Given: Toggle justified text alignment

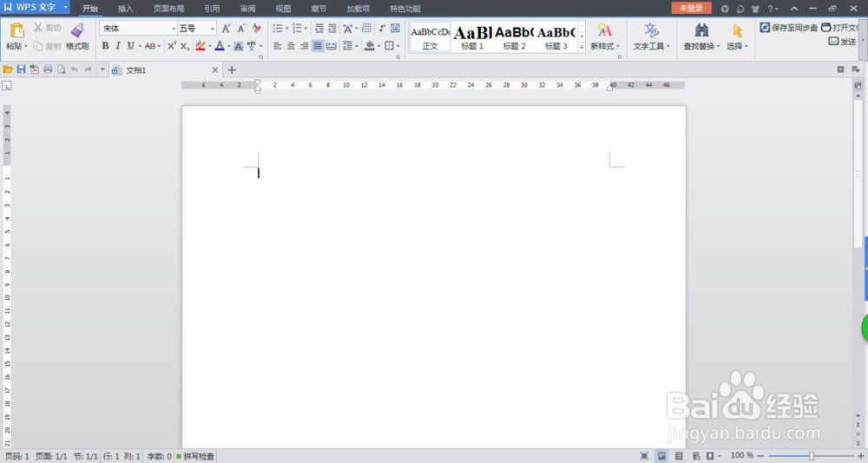Looking at the screenshot, I should tap(317, 46).
